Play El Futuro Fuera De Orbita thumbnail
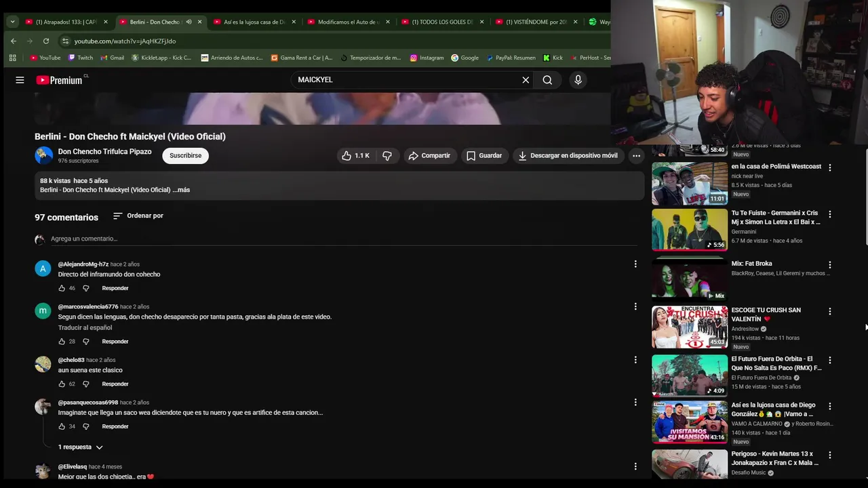Viewport: 868px width, 488px height. [690, 375]
